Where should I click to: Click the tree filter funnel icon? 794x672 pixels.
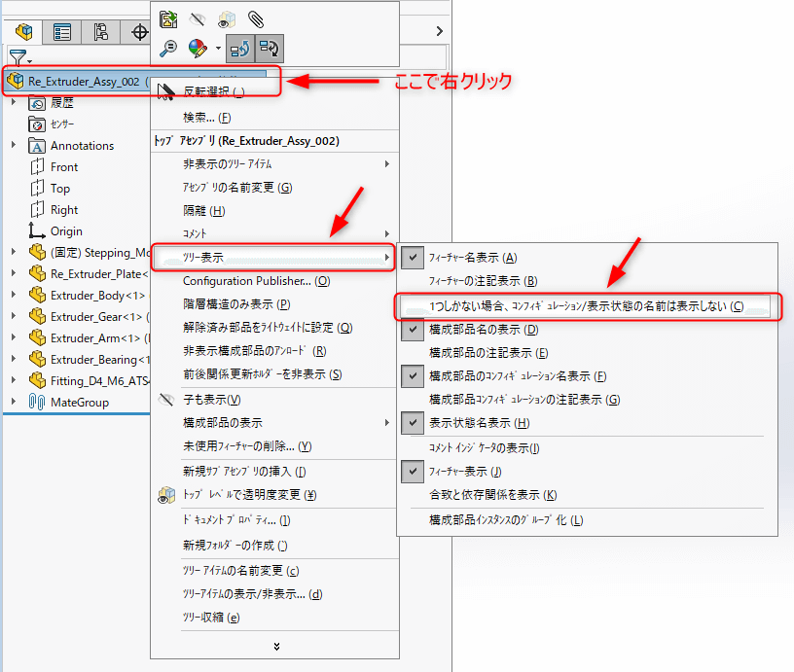click(x=17, y=57)
